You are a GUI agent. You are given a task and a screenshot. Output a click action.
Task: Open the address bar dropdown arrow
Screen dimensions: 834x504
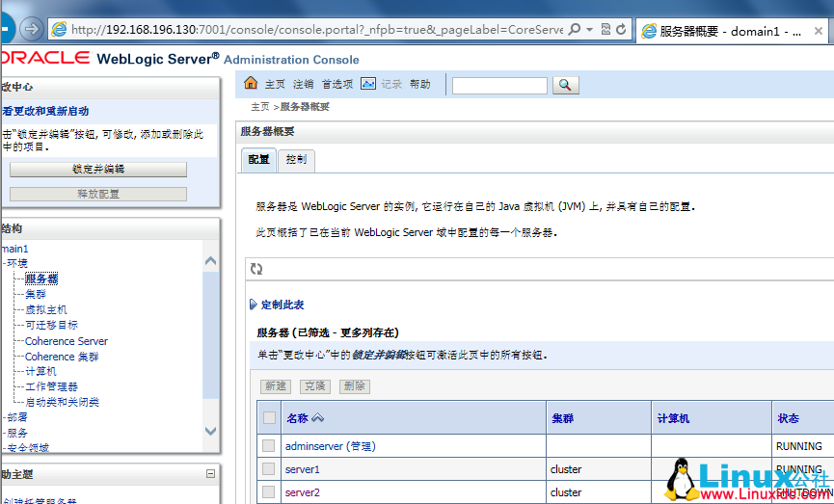589,30
